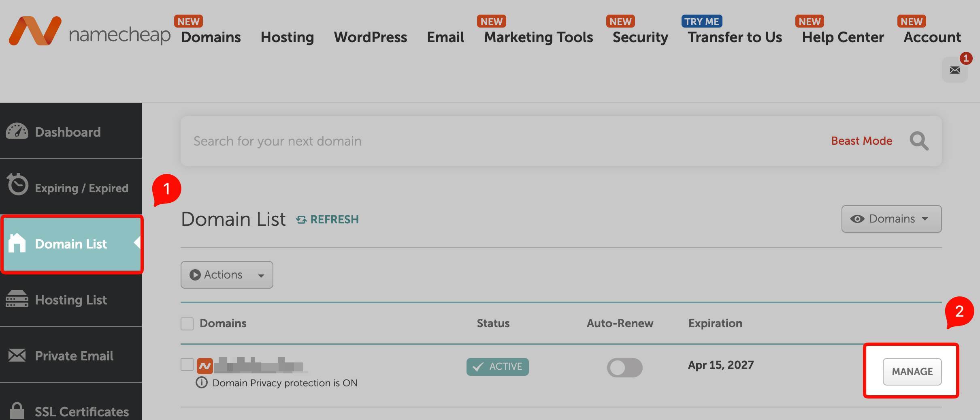Click the Expiring / Expired clock icon

17,185
